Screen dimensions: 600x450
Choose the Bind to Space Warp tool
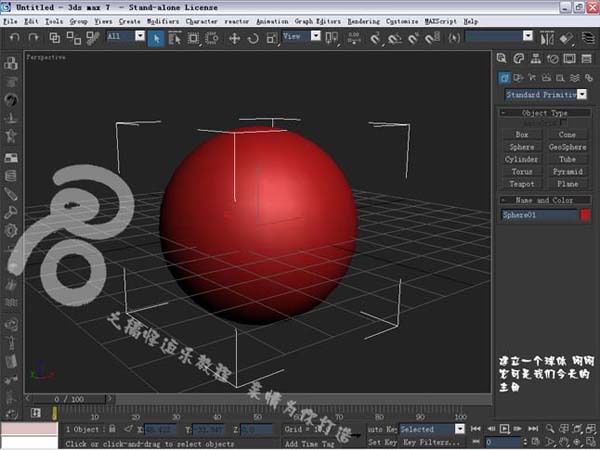(x=92, y=38)
